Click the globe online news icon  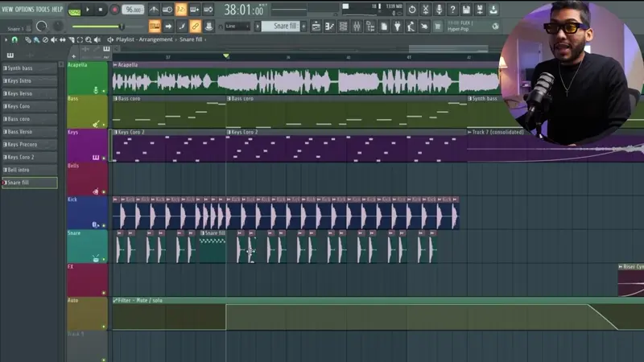496,27
